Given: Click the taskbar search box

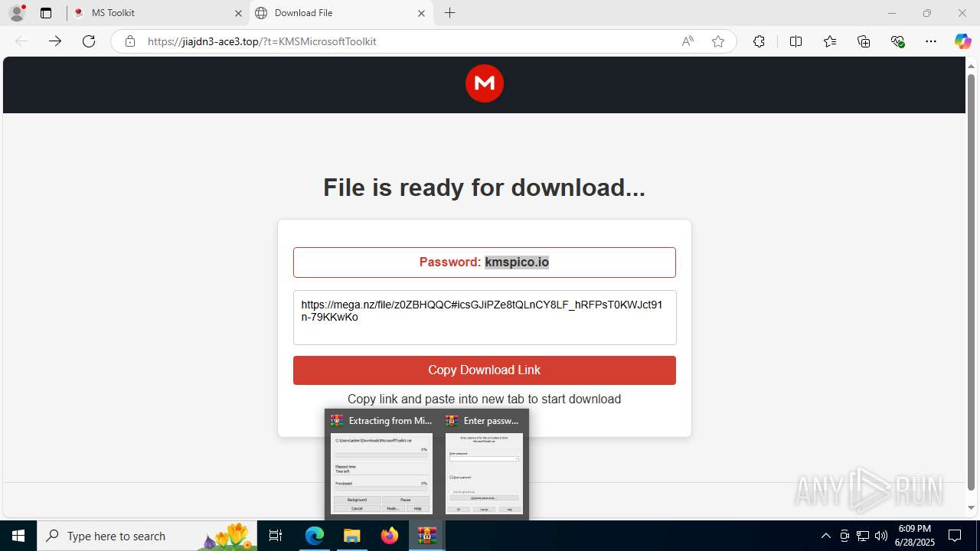Looking at the screenshot, I should [x=147, y=536].
